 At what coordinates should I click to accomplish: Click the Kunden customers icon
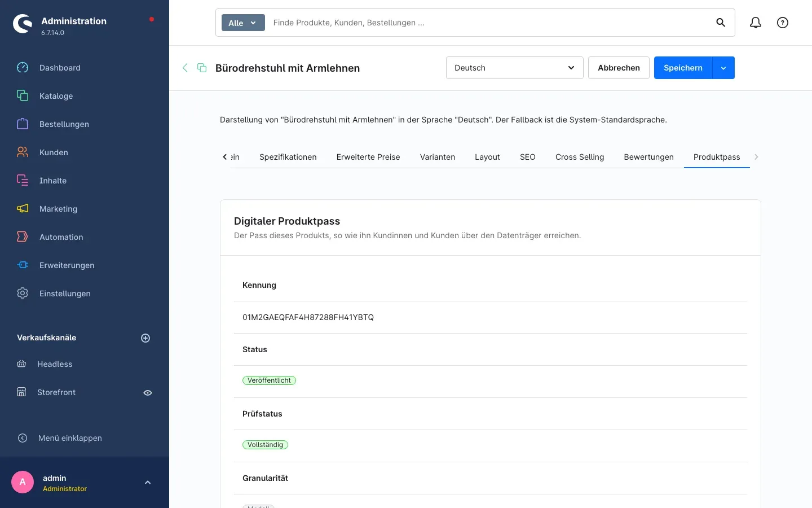coord(23,152)
